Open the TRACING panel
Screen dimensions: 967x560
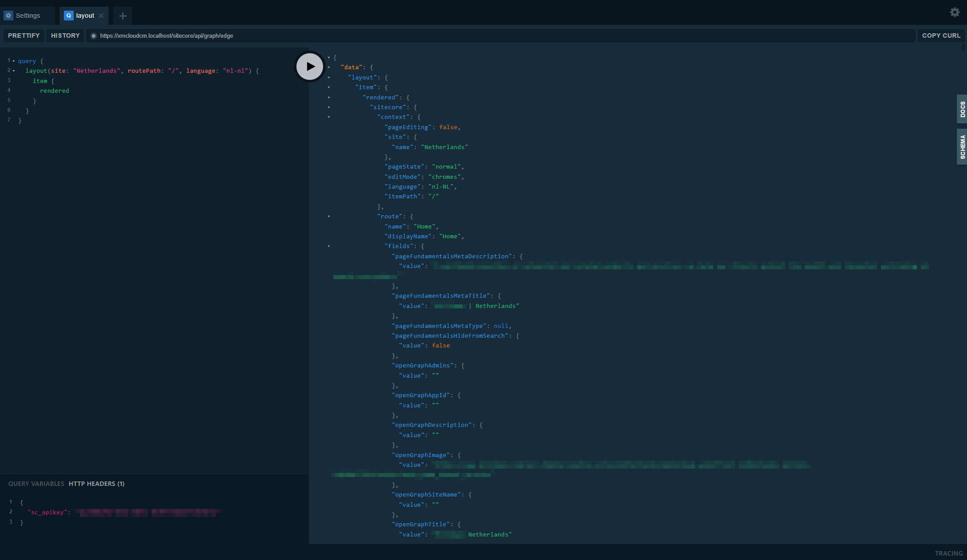point(949,553)
